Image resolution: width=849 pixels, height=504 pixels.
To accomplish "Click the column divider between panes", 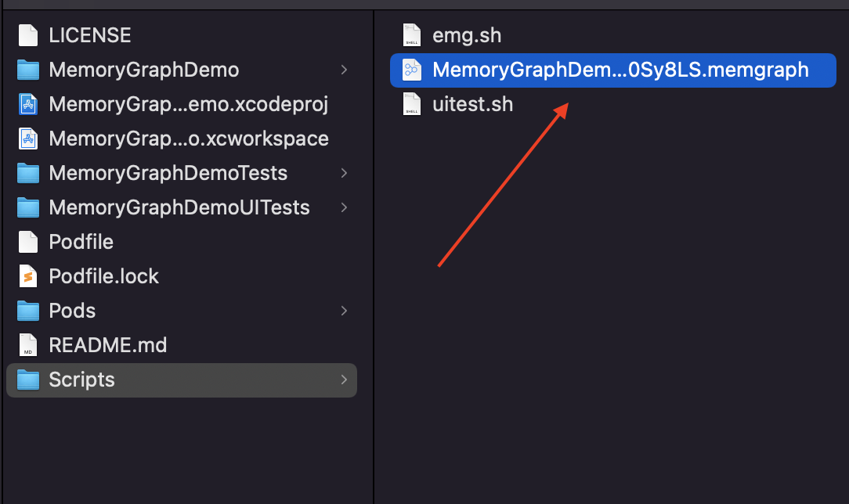I will (x=374, y=258).
